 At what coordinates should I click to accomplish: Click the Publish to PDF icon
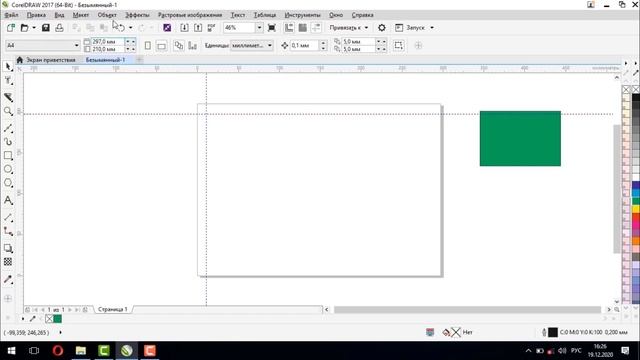tap(211, 28)
